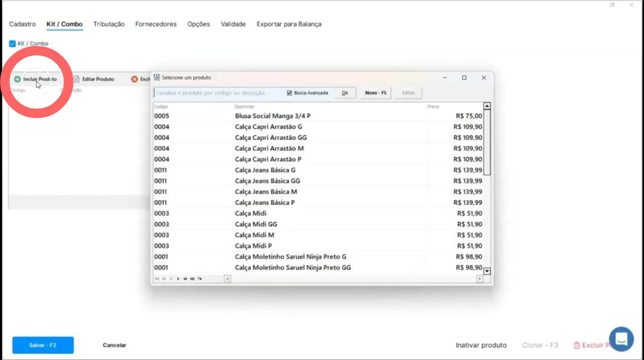This screenshot has height=360, width=644.
Task: Click the Novo - F5 button
Action: pos(375,93)
